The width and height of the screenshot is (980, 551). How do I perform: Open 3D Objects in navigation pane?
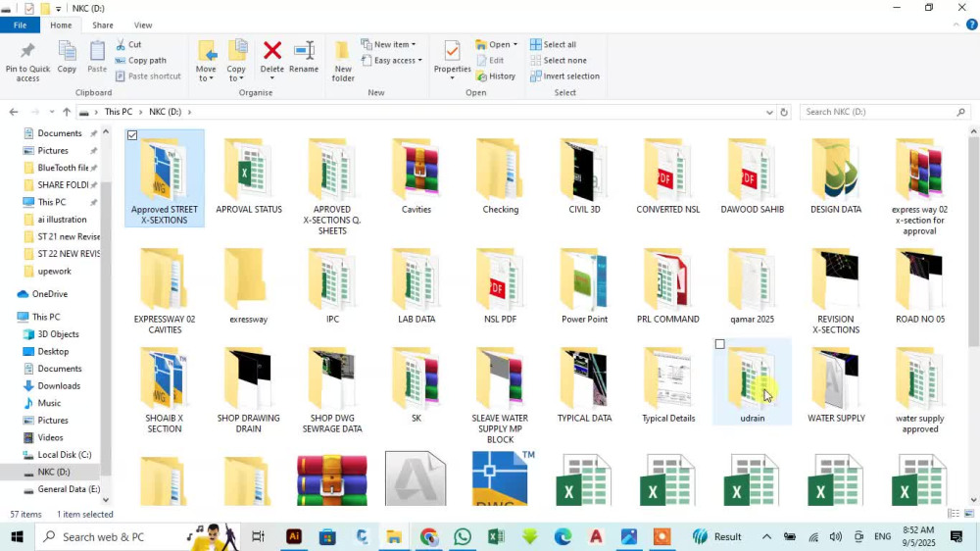[58, 334]
